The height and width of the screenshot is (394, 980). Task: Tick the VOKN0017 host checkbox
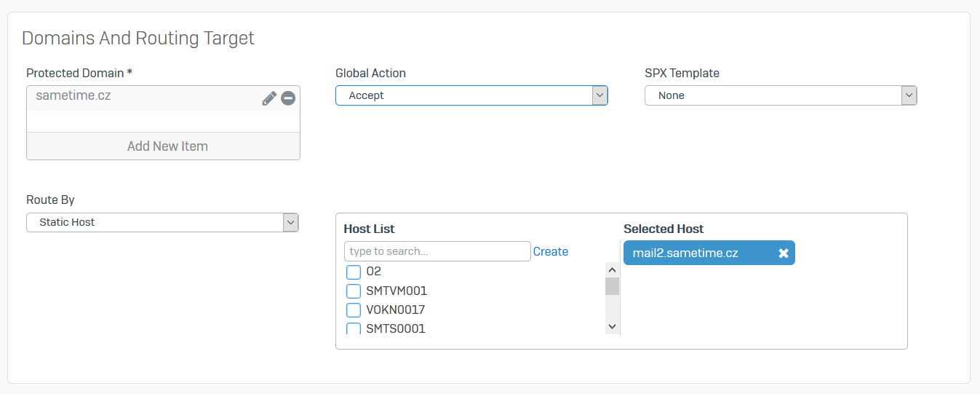pyautogui.click(x=354, y=310)
